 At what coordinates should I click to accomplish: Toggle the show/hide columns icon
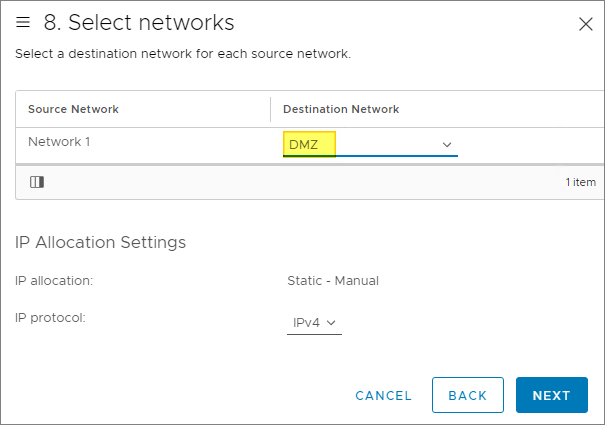(37, 182)
